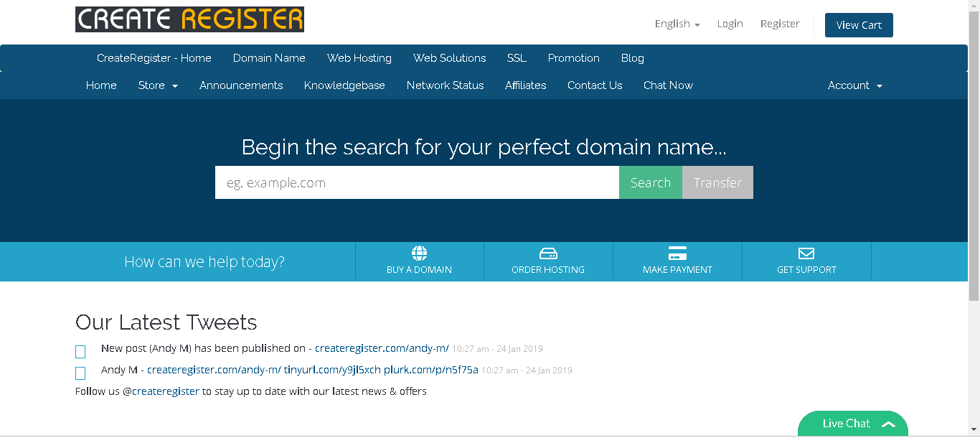The image size is (980, 438).
Task: Open the createregister.com/andy-m/ link in the first tweet
Action: 382,348
